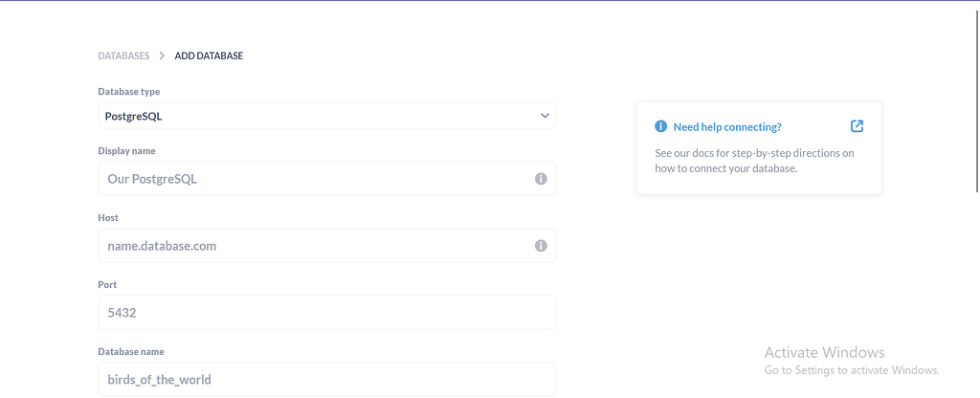Click into Host field name.database.com
Image resolution: width=980 pixels, height=398 pixels.
click(327, 246)
